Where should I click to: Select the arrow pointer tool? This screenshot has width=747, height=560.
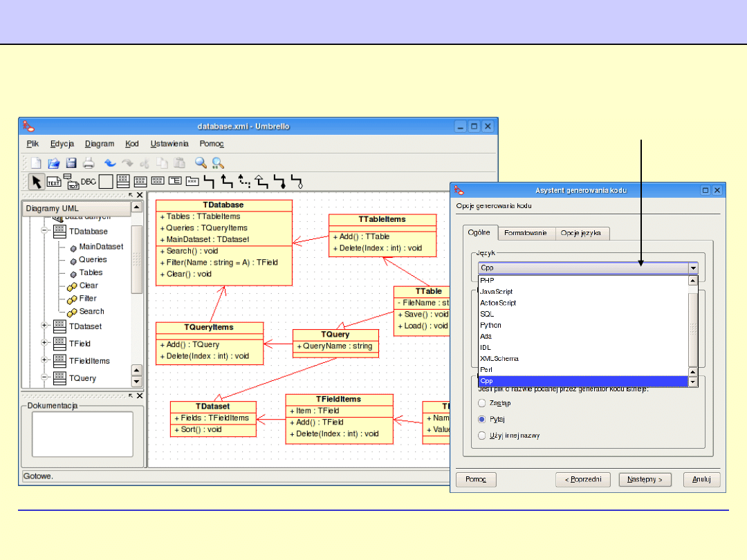pos(37,182)
